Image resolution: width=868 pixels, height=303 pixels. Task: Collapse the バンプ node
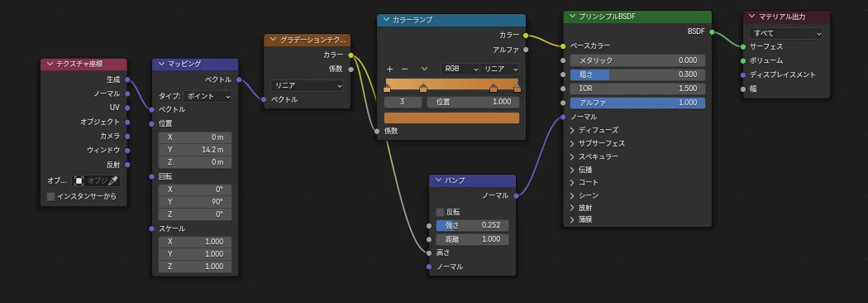tap(438, 180)
